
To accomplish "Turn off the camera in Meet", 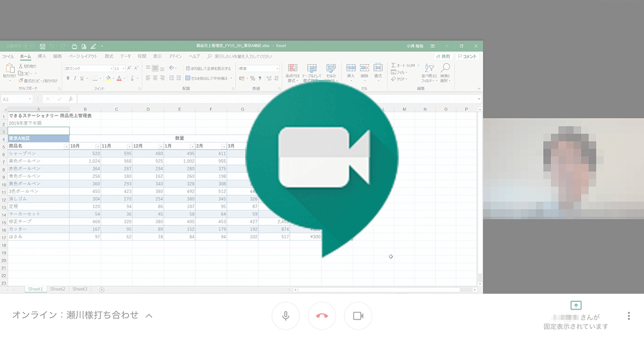I will [x=358, y=315].
